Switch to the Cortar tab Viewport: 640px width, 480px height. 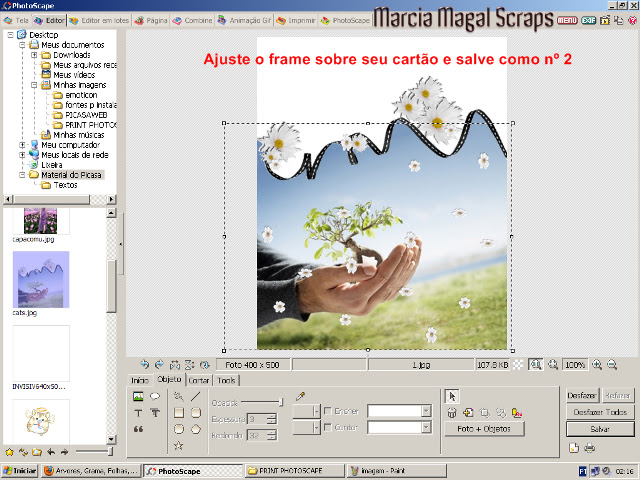click(199, 380)
